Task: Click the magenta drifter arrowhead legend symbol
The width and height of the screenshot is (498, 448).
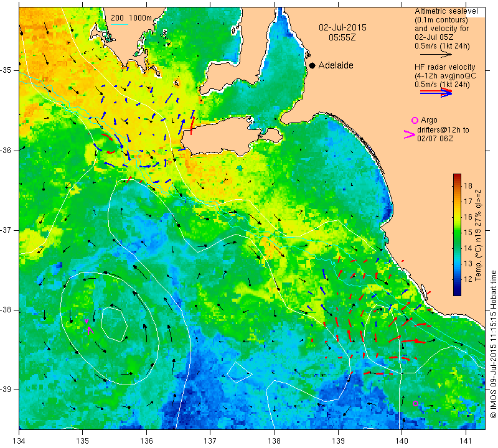Action: 409,134
